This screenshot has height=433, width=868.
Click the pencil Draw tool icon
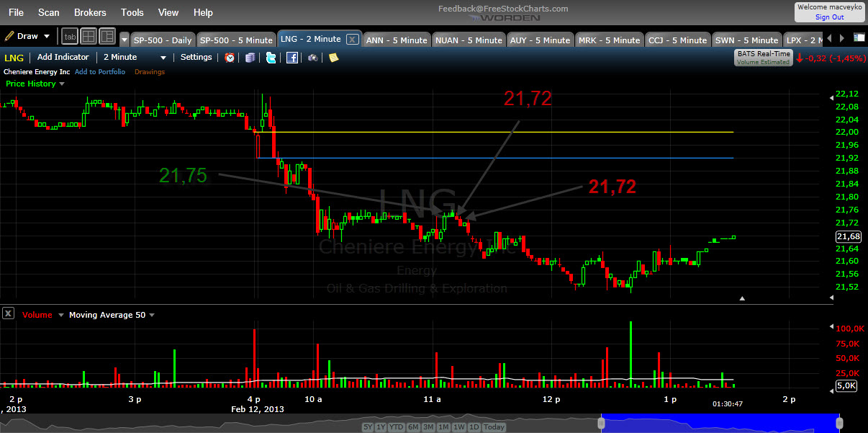click(x=9, y=36)
